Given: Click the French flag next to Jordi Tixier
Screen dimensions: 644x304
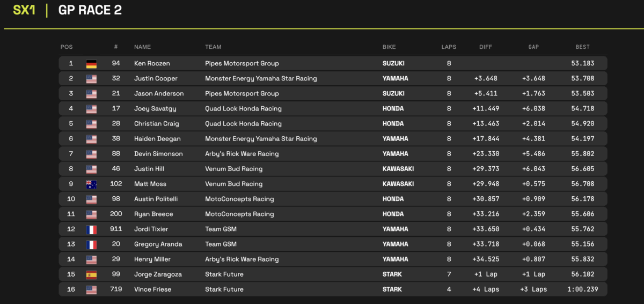Looking at the screenshot, I should point(91,229).
